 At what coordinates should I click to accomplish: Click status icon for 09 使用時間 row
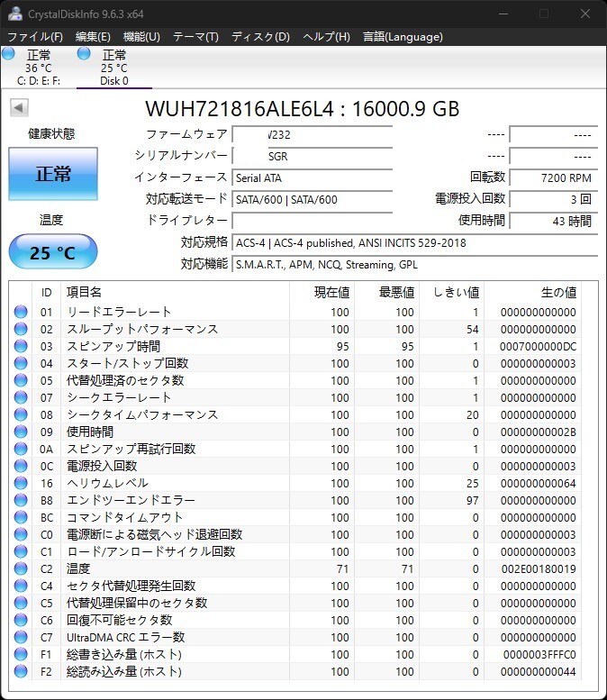[x=21, y=432]
